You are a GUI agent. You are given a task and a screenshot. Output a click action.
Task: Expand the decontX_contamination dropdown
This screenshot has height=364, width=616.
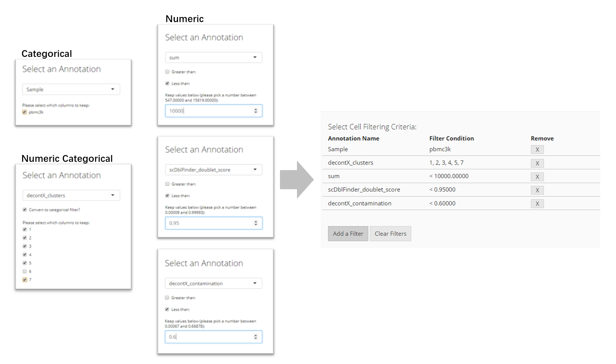[213, 283]
